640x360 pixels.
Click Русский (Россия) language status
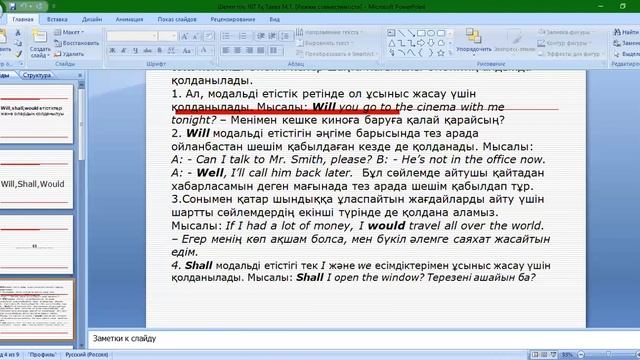pyautogui.click(x=87, y=355)
